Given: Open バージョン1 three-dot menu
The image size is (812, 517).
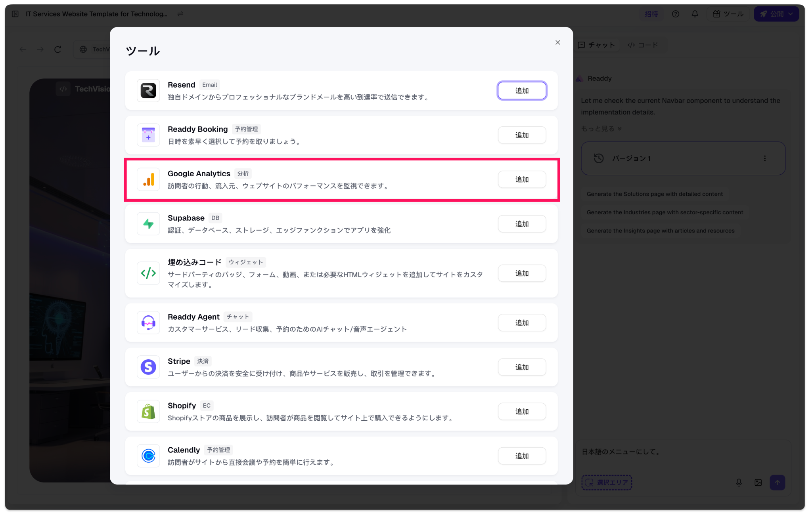Looking at the screenshot, I should (x=765, y=158).
